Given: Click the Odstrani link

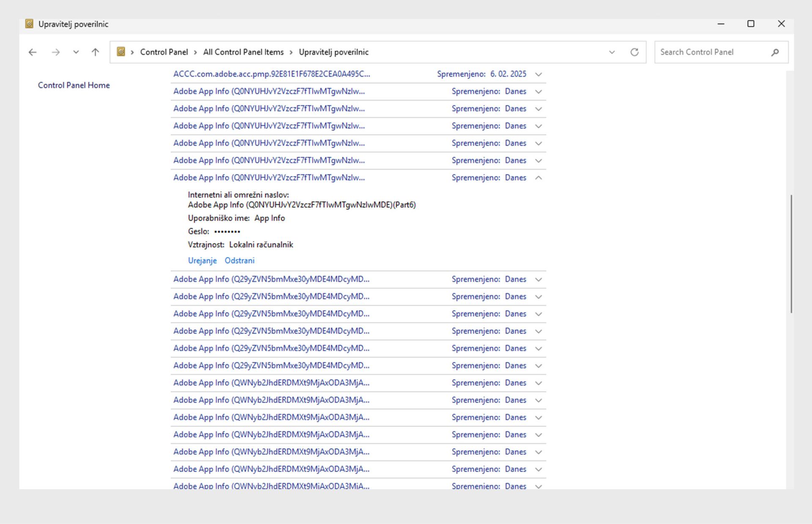Looking at the screenshot, I should tap(239, 261).
